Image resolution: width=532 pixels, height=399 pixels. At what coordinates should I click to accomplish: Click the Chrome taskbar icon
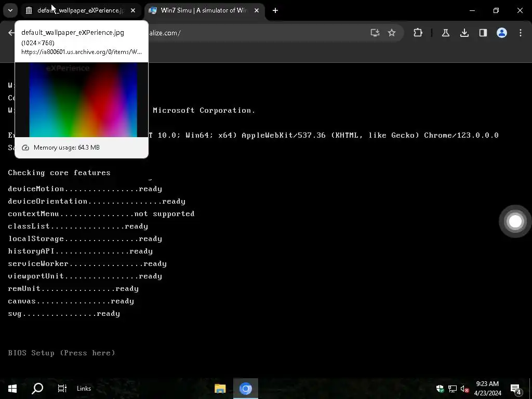(x=246, y=389)
